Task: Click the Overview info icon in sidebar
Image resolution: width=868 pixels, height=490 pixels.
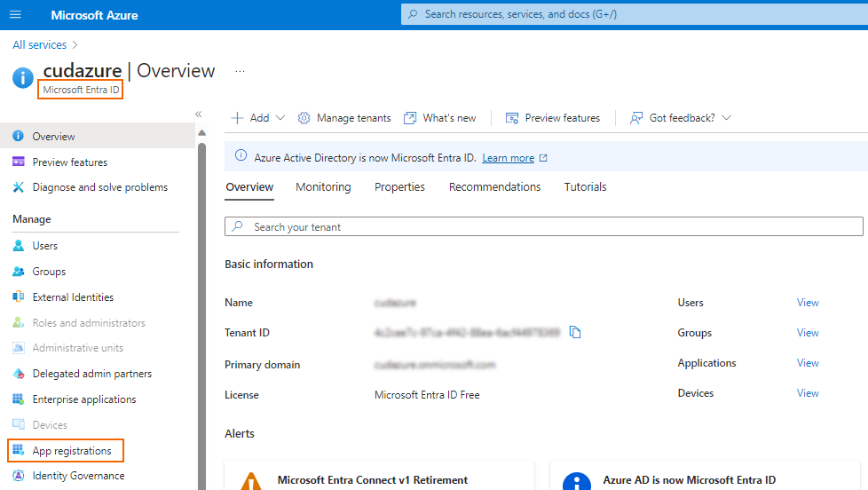Action: 19,136
